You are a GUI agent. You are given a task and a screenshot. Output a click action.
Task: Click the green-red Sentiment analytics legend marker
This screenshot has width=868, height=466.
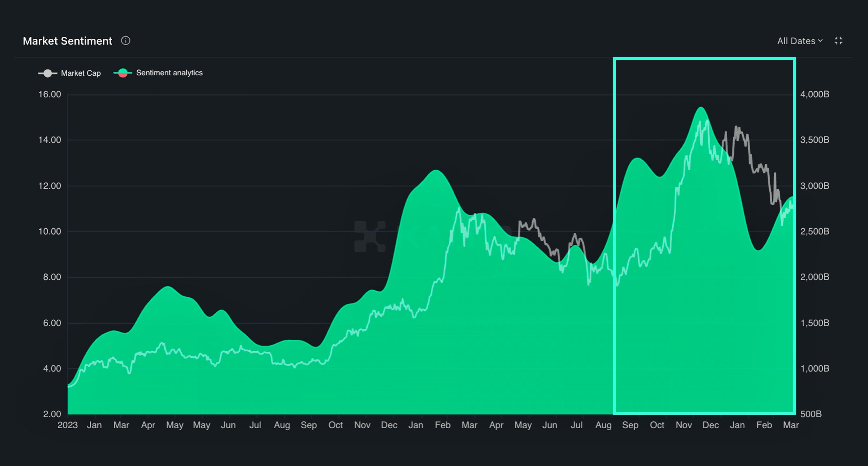123,73
